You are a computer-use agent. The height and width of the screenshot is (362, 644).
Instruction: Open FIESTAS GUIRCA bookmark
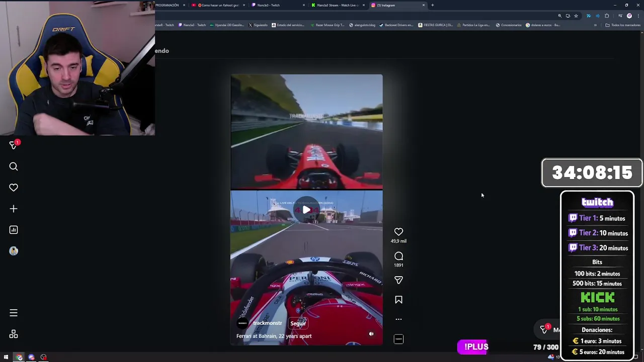coord(436,25)
